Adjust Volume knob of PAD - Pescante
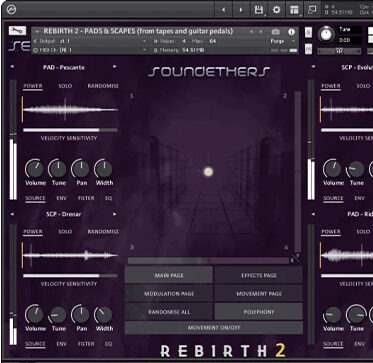This screenshot has width=373, height=363. (35, 169)
